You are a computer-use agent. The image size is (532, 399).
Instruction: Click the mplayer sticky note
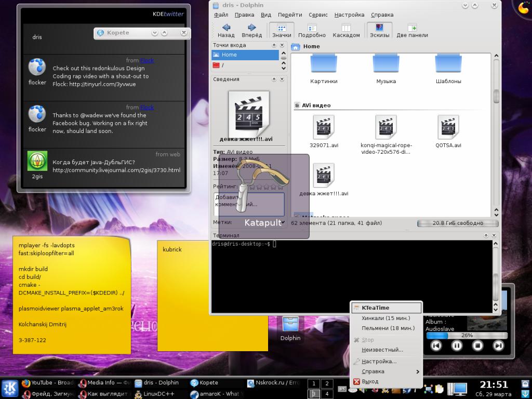72,295
